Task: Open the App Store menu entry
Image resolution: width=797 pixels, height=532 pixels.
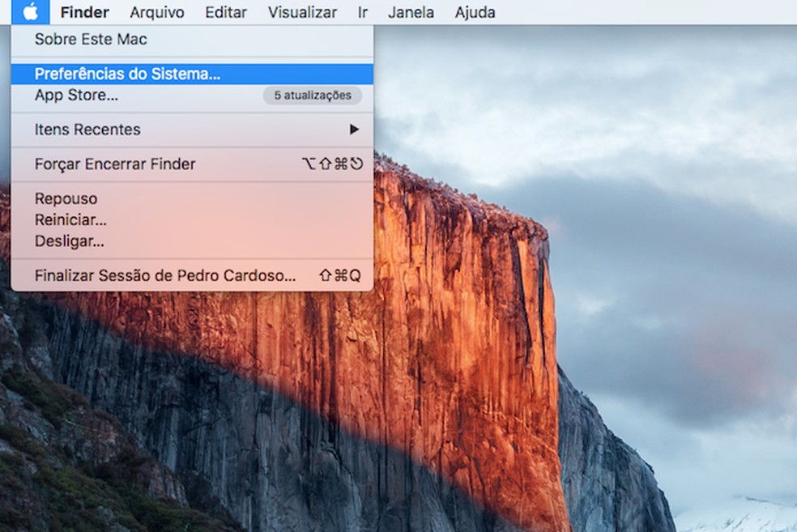Action: click(73, 96)
